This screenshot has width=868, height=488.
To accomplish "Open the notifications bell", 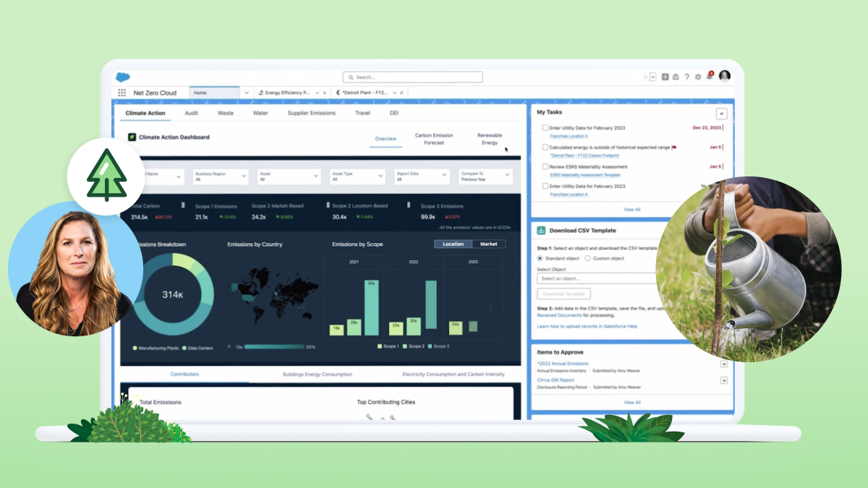I will coord(710,77).
